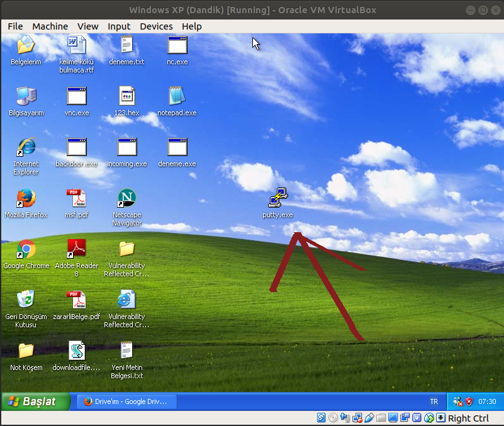Select the Adobe Reader 8 shortcut
Screen dimensions: 504x426
click(77, 249)
